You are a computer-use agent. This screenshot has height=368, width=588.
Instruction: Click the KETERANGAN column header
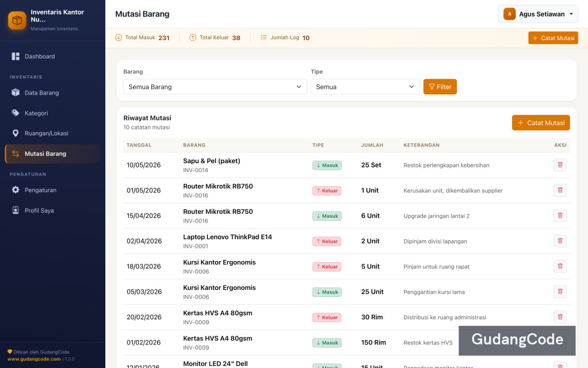[422, 145]
